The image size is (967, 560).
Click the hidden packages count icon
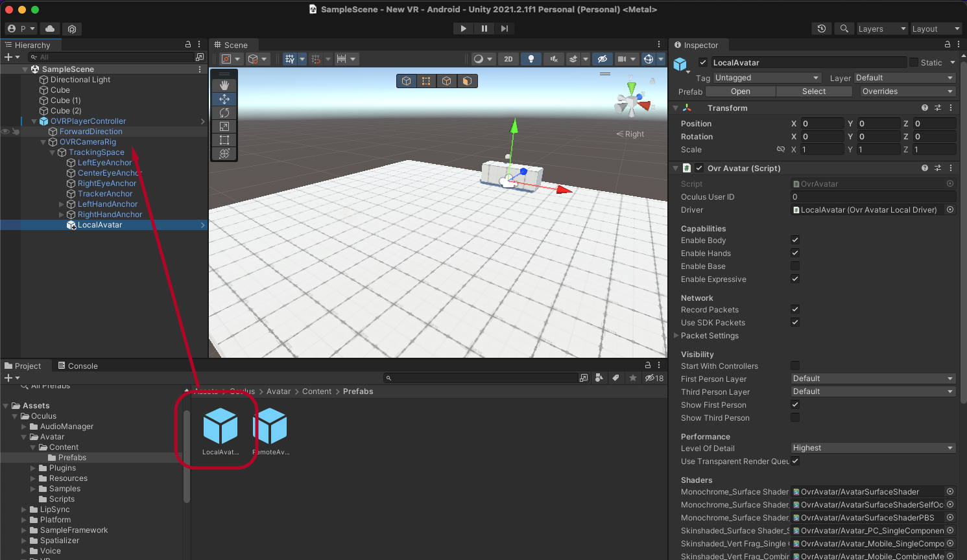tap(654, 378)
